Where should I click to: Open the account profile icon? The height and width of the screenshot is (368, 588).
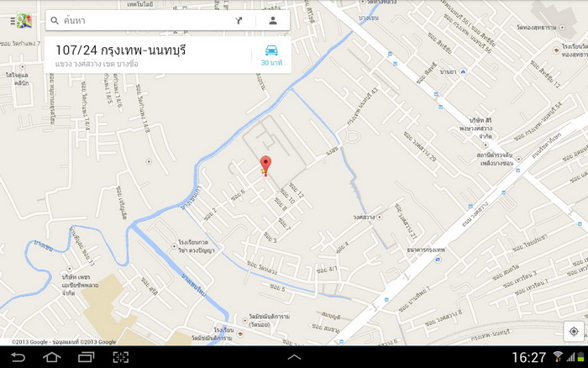(273, 21)
